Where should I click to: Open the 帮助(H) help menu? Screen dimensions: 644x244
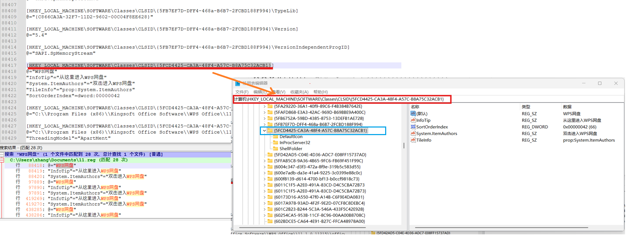pos(320,92)
